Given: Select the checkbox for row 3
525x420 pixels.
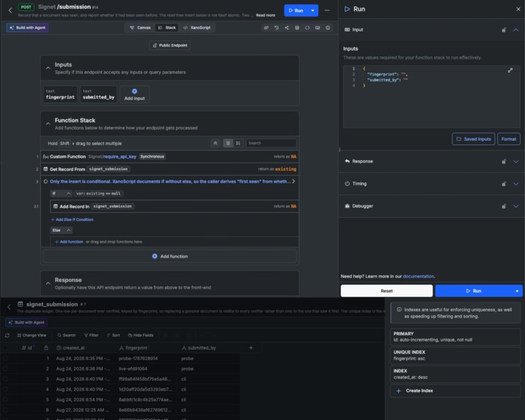Looking at the screenshot, I should click(x=5, y=379).
